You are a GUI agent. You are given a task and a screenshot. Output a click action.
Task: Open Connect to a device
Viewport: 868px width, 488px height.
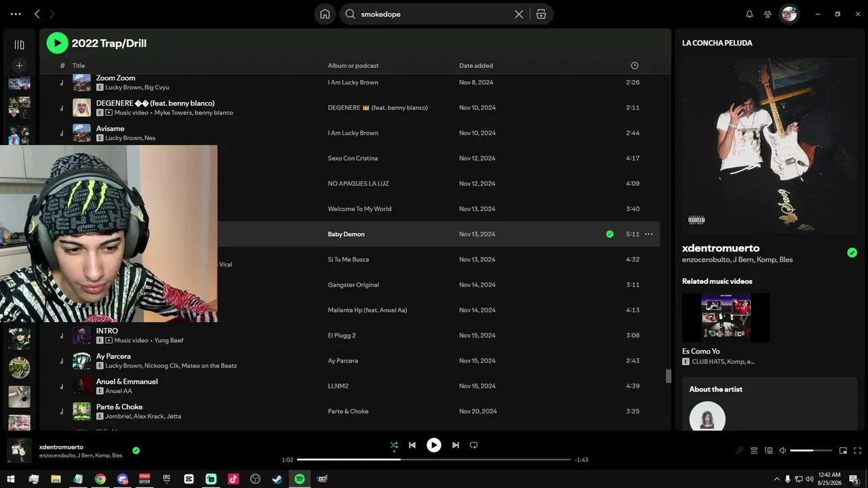click(x=768, y=451)
